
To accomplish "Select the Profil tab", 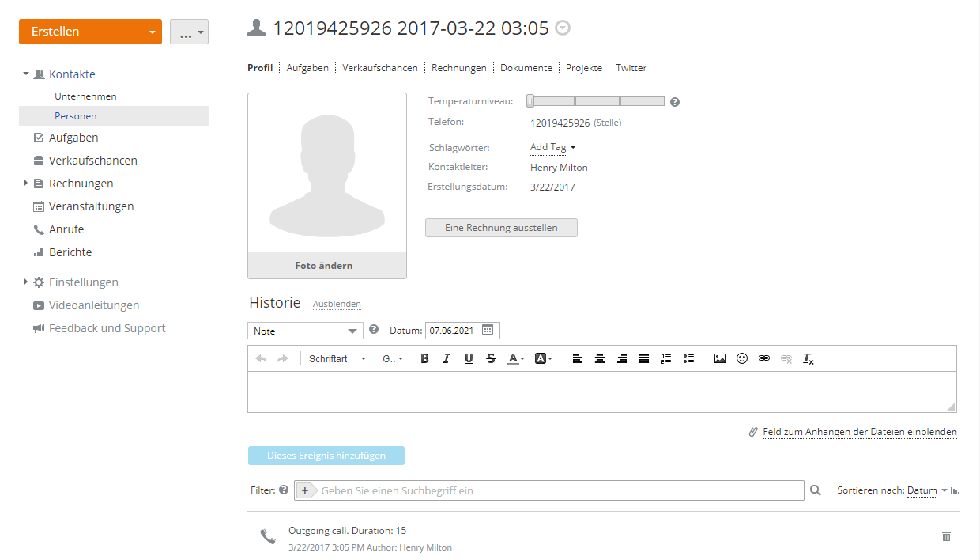I will [260, 68].
